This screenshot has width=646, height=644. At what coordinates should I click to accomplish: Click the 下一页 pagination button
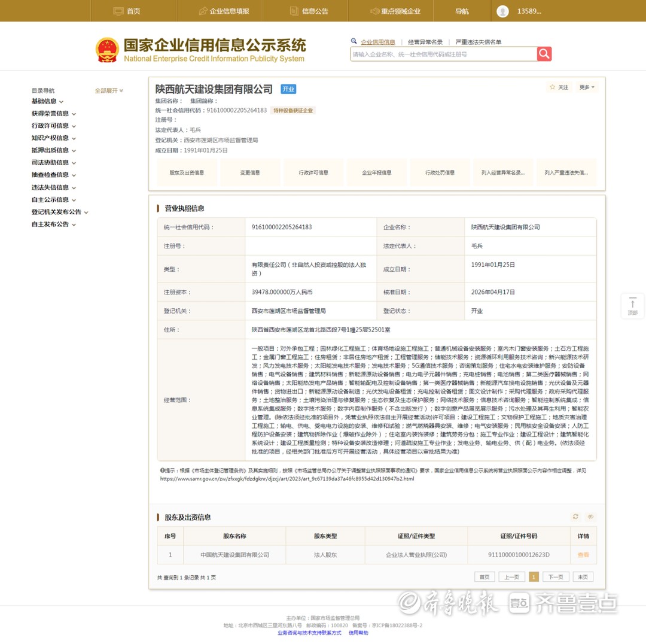[x=556, y=577]
